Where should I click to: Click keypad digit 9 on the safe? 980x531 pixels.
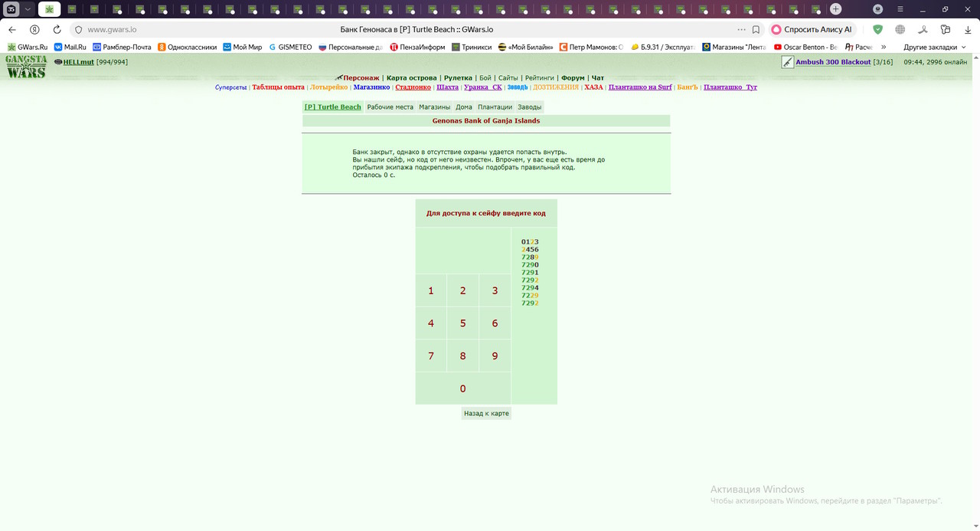coord(495,356)
